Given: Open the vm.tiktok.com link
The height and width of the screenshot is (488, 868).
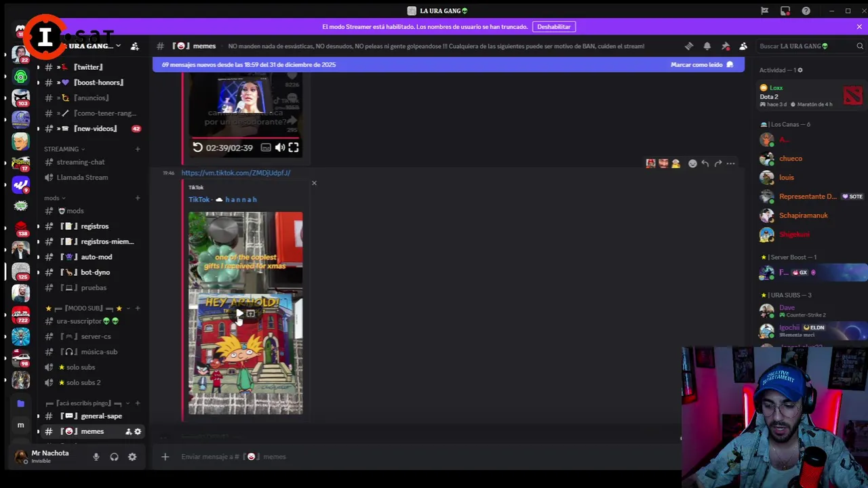Looking at the screenshot, I should pyautogui.click(x=236, y=173).
